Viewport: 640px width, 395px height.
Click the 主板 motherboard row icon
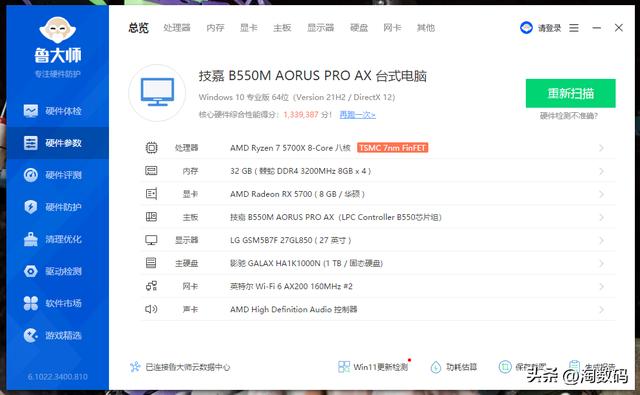pos(151,217)
